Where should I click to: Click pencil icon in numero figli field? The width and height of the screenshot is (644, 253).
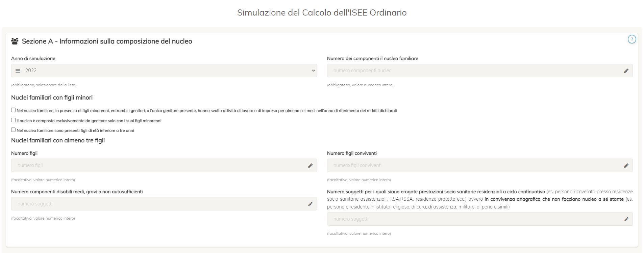(310, 166)
